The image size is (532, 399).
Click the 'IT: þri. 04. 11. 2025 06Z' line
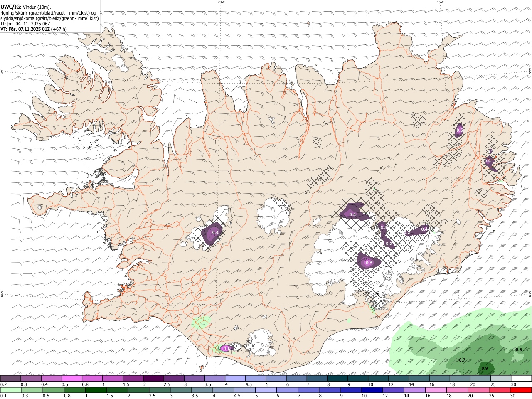[x=25, y=24]
